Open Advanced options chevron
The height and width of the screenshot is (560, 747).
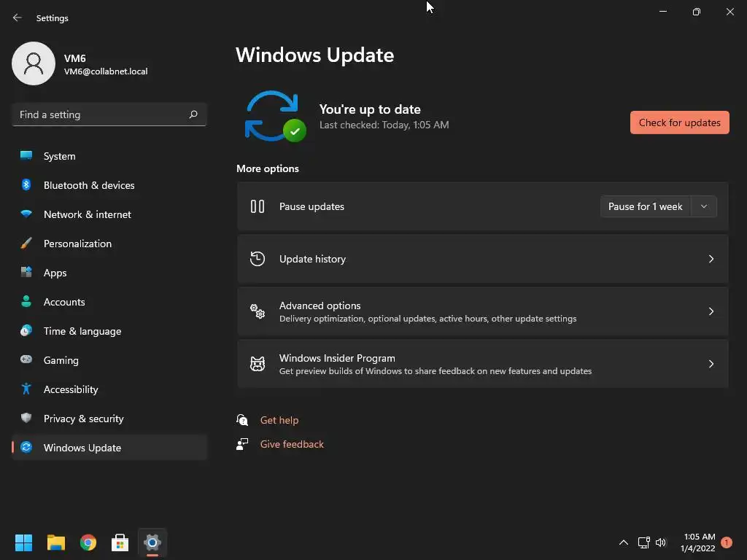[x=711, y=311]
